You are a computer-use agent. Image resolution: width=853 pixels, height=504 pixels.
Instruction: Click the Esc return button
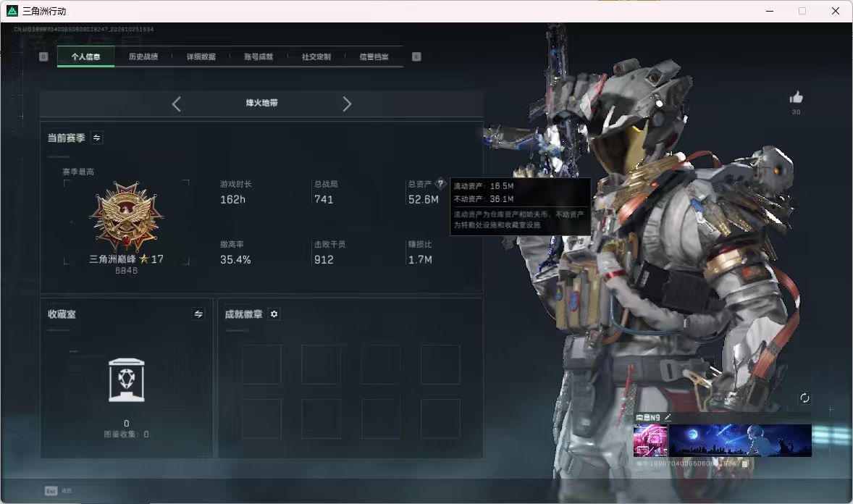(58, 491)
